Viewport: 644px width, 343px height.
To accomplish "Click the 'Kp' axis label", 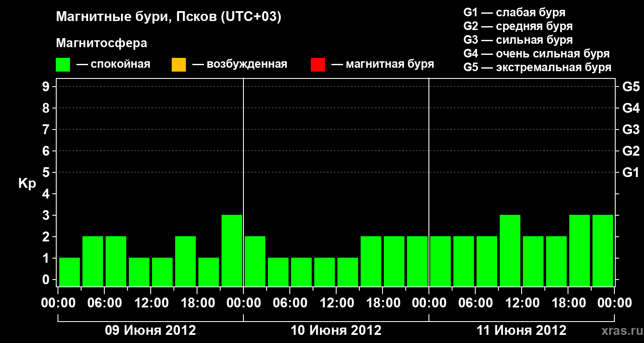I will (x=27, y=184).
